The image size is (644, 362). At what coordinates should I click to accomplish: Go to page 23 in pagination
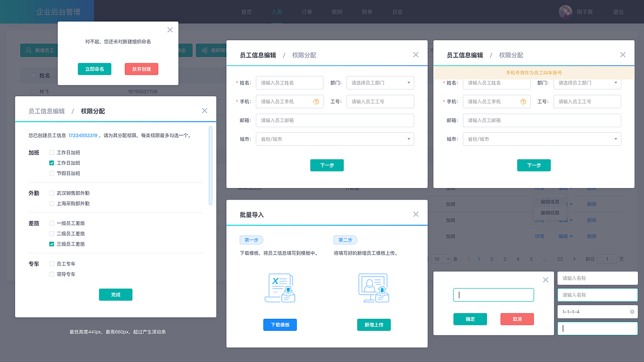point(559,259)
